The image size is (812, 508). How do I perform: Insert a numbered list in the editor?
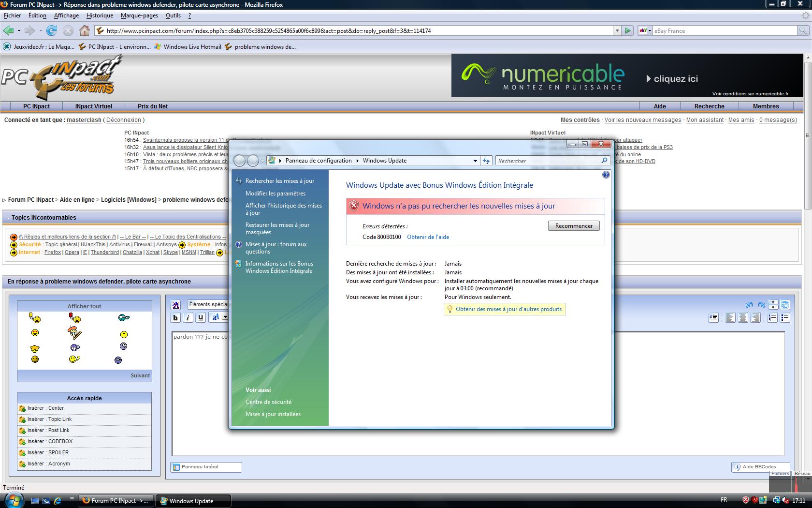[x=772, y=317]
